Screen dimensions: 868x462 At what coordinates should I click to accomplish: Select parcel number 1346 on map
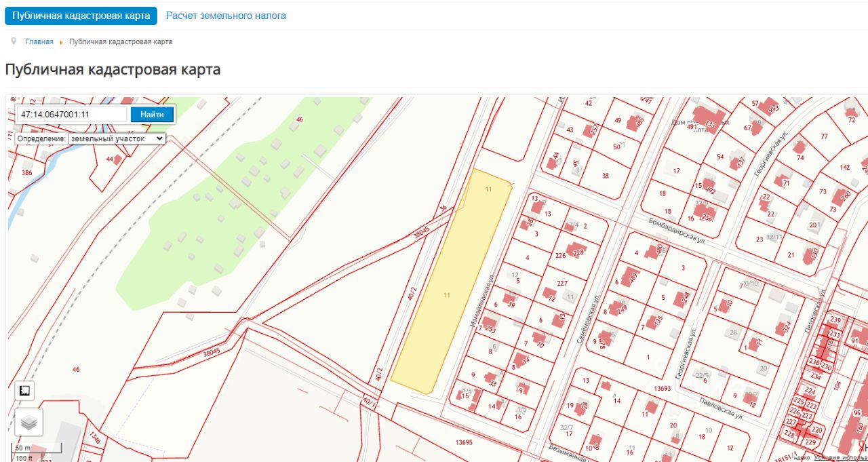click(x=94, y=438)
